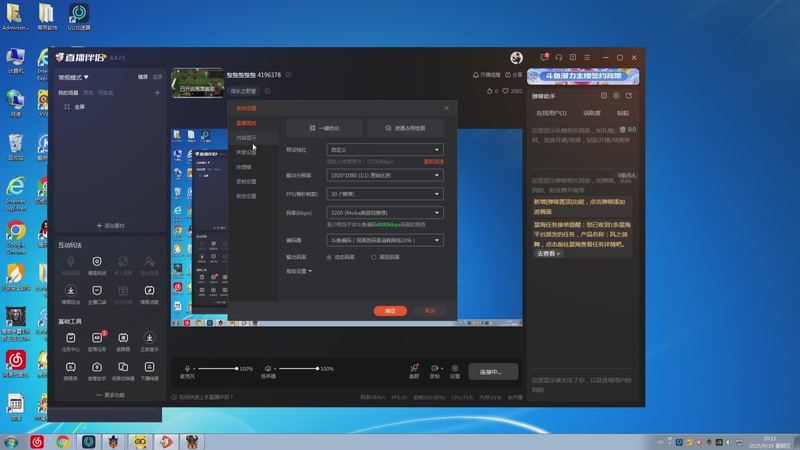The image size is (800, 450).
Task: Click the settings icon in 弹幕助手 header
Action: (616, 96)
